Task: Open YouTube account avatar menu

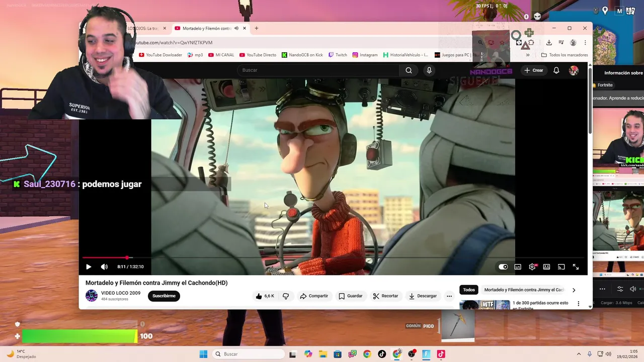Action: (574, 70)
